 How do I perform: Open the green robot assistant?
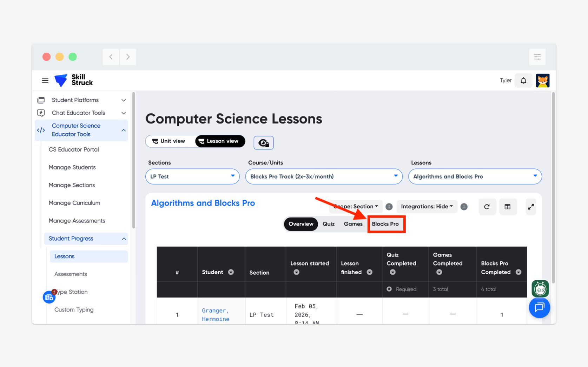pos(540,288)
